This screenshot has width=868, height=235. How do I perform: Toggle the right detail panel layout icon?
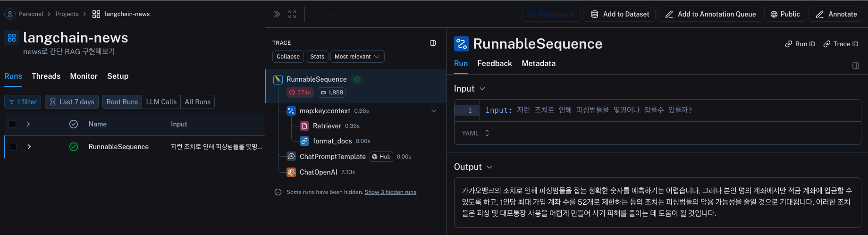pyautogui.click(x=856, y=66)
